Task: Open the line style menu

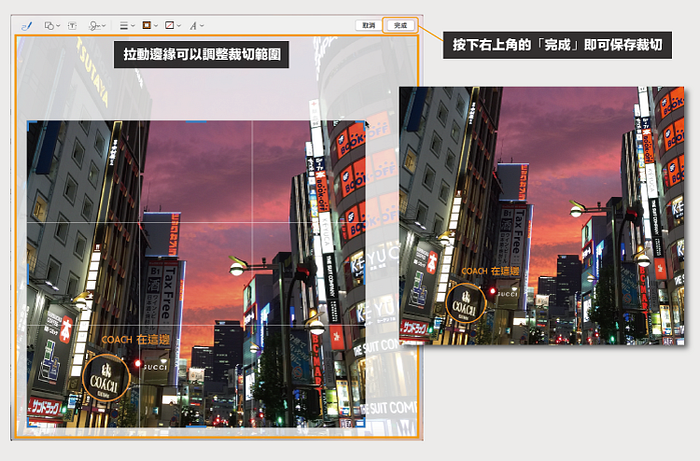Action: [x=127, y=26]
